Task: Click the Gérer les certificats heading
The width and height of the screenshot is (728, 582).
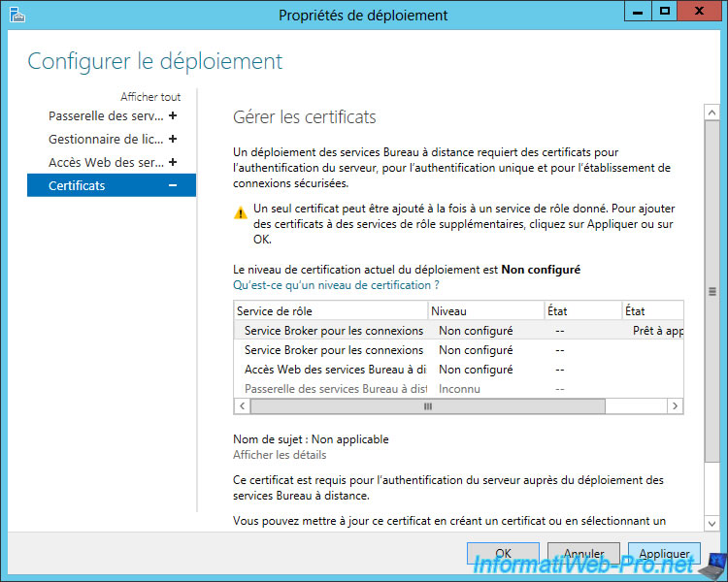Action: [x=305, y=117]
